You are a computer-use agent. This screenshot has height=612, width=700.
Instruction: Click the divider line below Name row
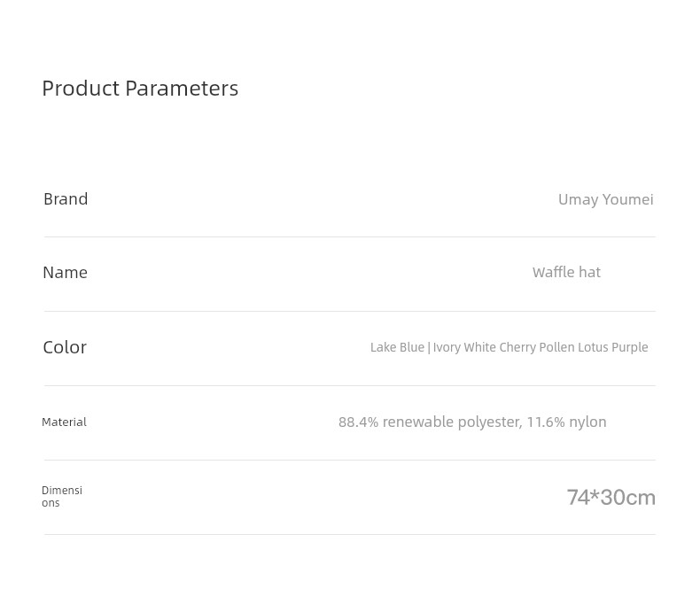click(349, 312)
